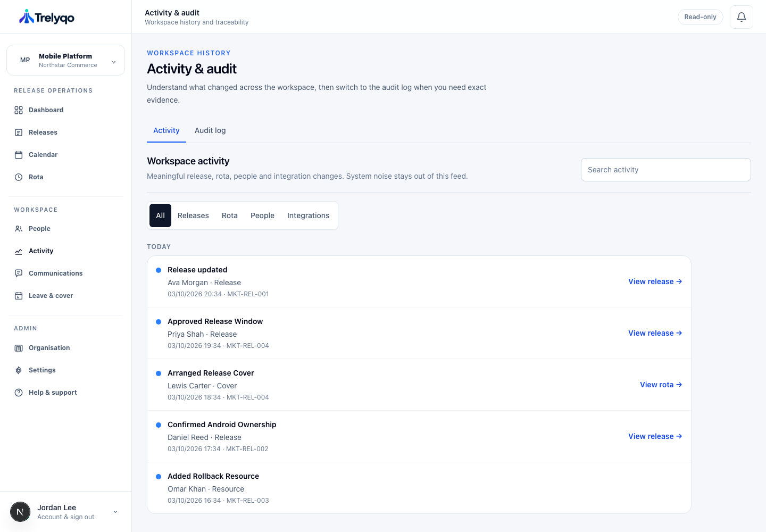Show All activity filter
The height and width of the screenshot is (532, 766).
[161, 215]
